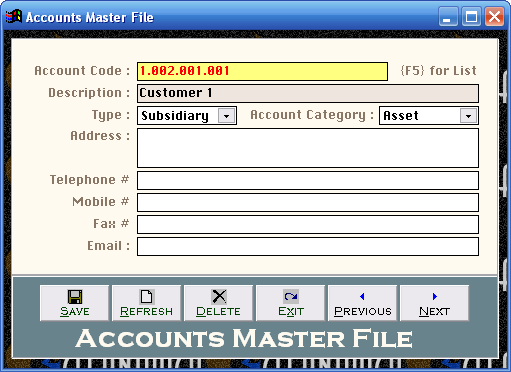Open the Type dropdown arrow
511x372 pixels.
click(x=227, y=116)
